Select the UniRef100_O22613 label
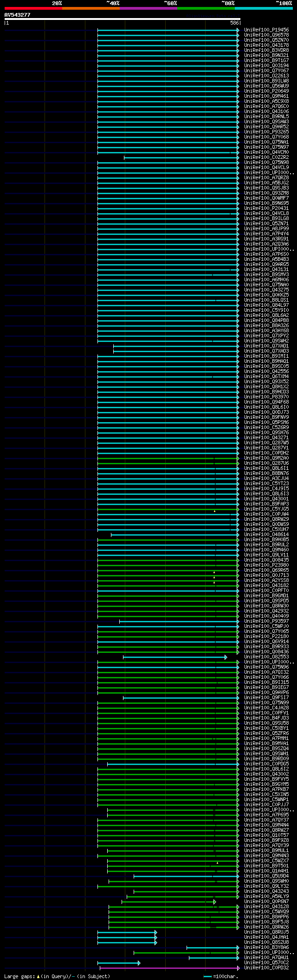Image resolution: width=297 pixels, height=980 pixels. point(266,76)
